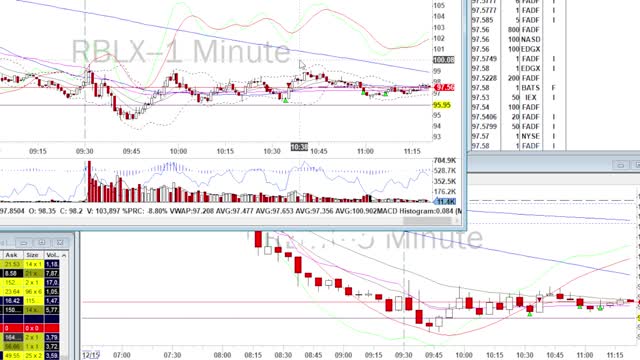
Task: Click the 14 x 1 size cell
Action: [x=33, y=264]
